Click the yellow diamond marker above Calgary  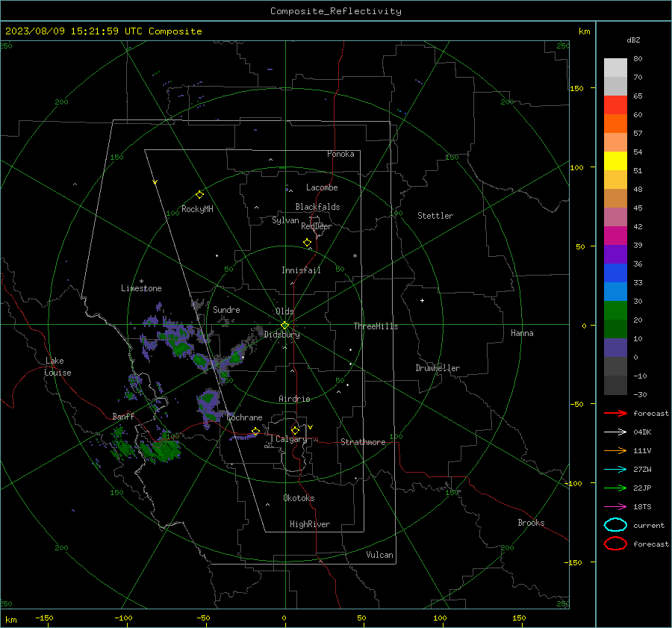point(295,430)
